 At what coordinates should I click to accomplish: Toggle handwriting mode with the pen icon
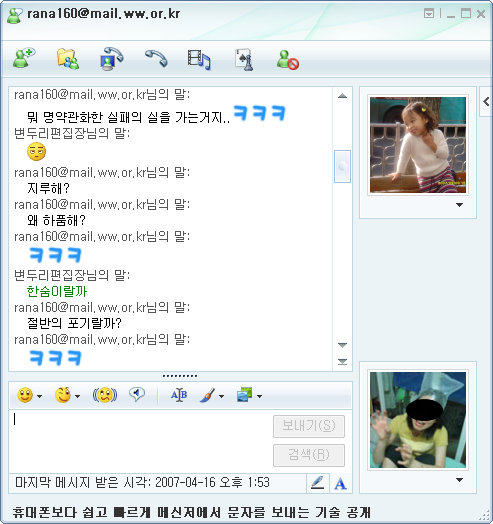[317, 483]
